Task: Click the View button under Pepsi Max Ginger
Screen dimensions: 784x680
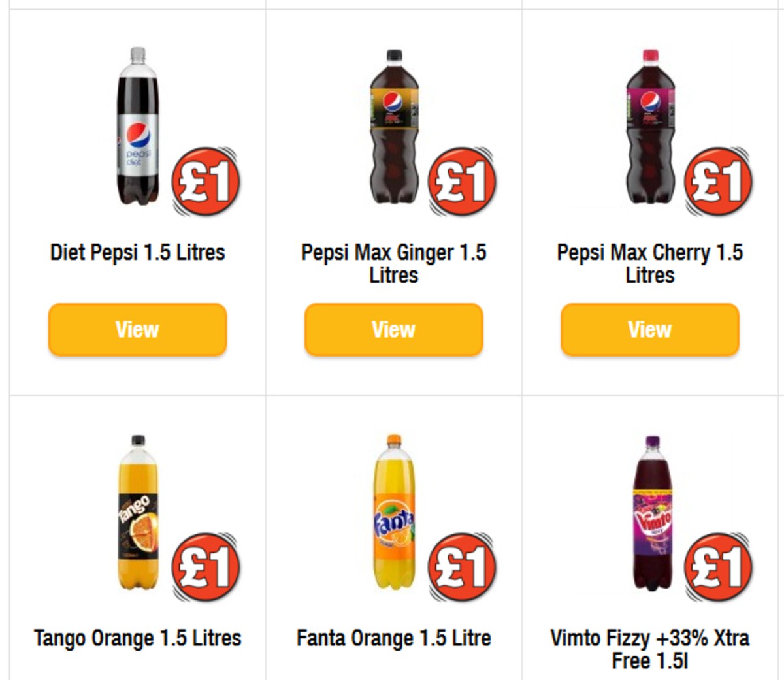Action: pyautogui.click(x=392, y=331)
